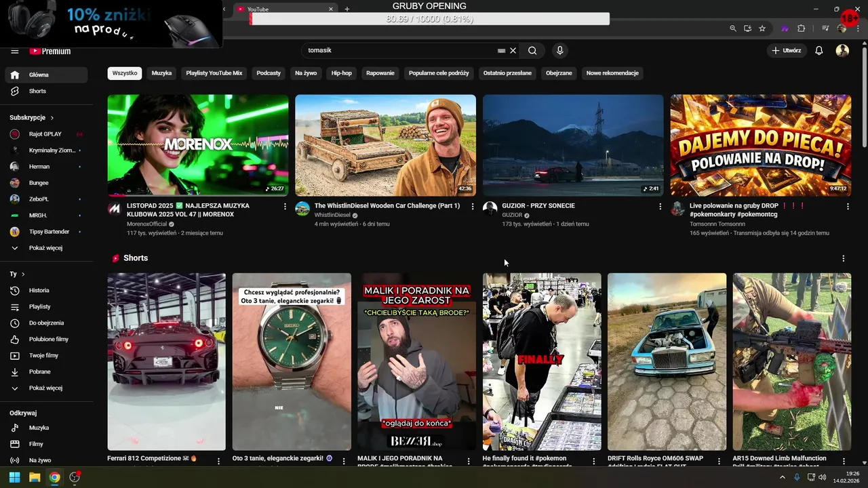
Task: Open Polubione filmy in the sidebar
Action: coord(46,340)
